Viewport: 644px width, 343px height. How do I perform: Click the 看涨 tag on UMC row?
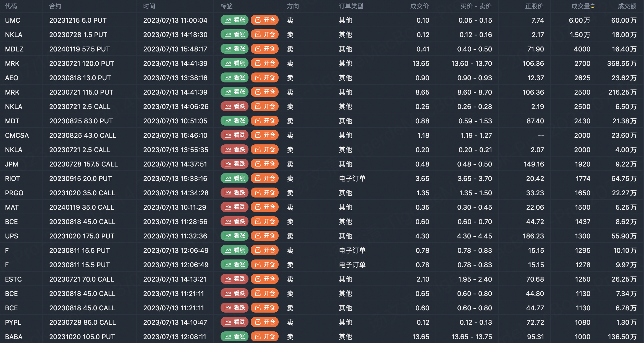pos(235,20)
